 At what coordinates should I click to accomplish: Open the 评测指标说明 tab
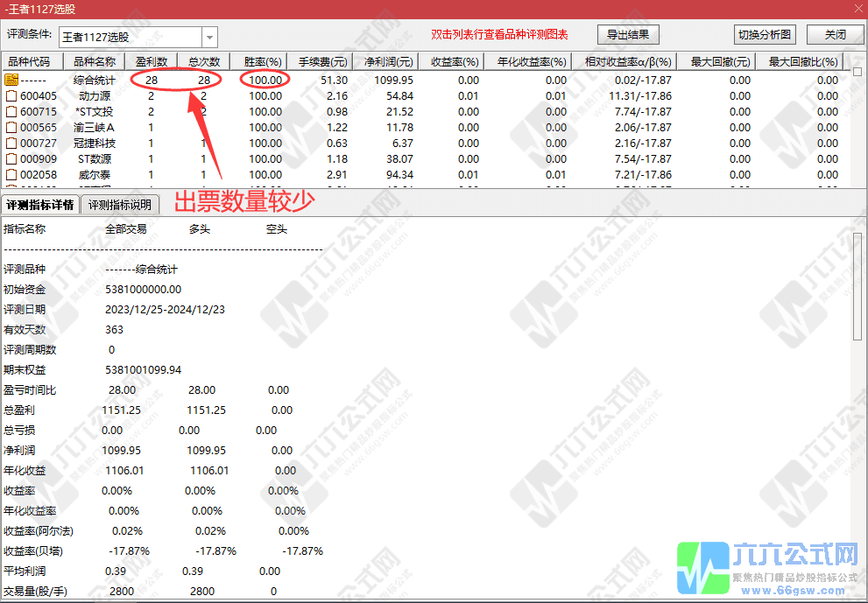(119, 204)
